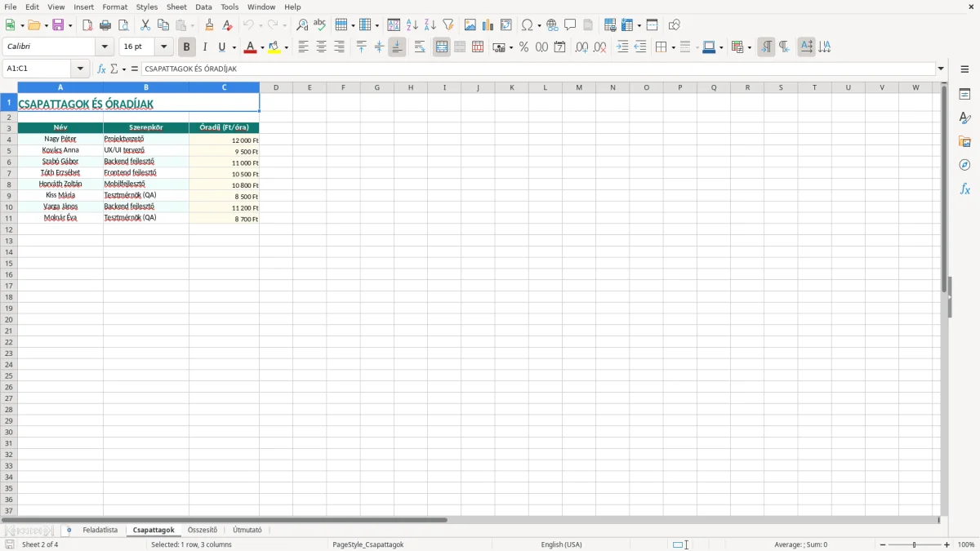Insert a comment
This screenshot has height=551, width=980.
point(571,25)
